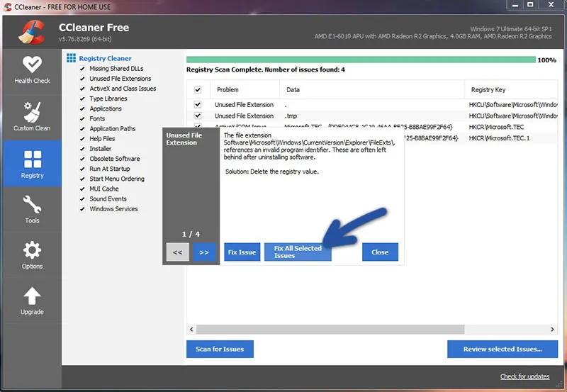The image size is (567, 392).
Task: Click the CCleaner logo in header
Action: tap(32, 32)
